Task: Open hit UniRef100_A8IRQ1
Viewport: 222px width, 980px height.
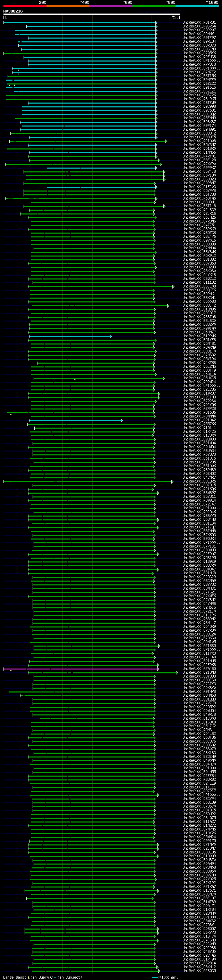Action: click(x=199, y=23)
